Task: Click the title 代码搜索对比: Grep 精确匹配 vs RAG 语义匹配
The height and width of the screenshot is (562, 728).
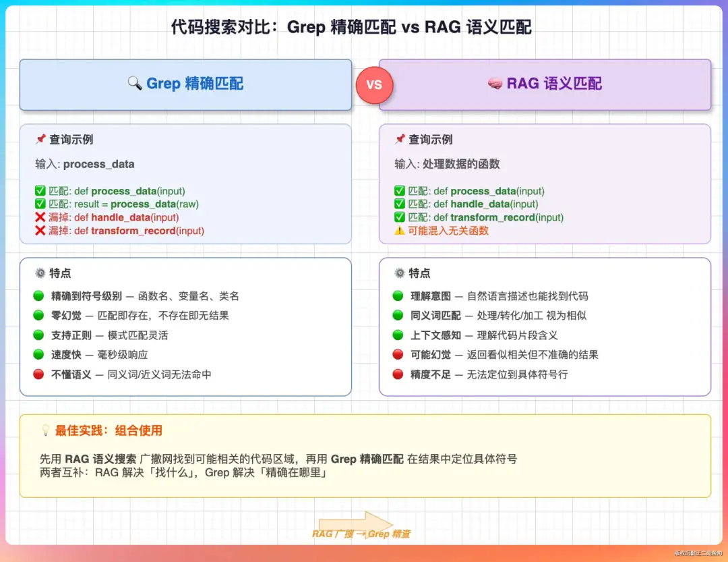Action: click(351, 27)
